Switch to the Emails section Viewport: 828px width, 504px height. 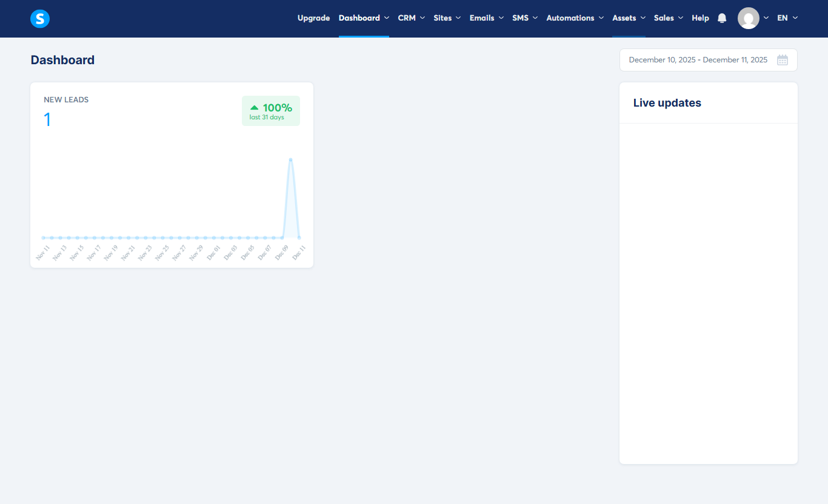pyautogui.click(x=486, y=18)
